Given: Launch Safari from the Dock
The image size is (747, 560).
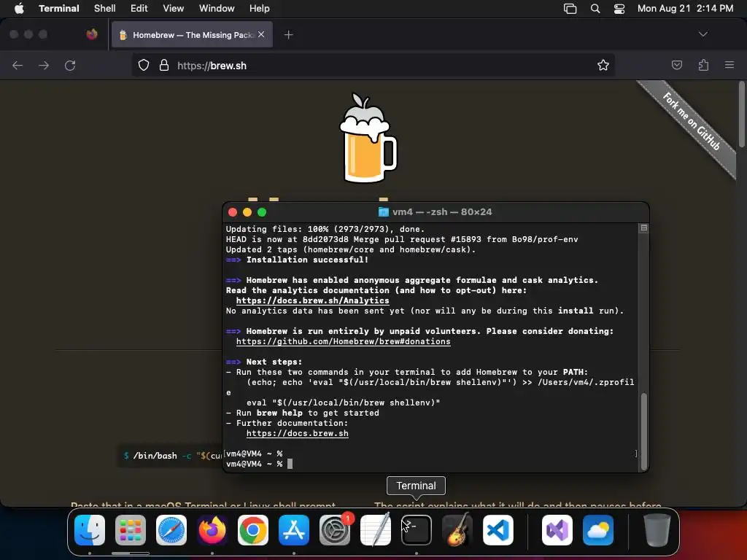Looking at the screenshot, I should click(x=171, y=530).
